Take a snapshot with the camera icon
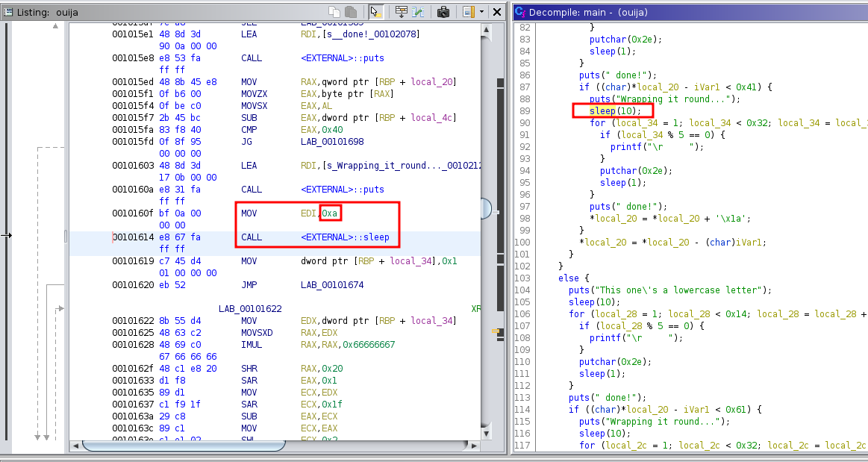This screenshot has width=868, height=462. click(443, 12)
